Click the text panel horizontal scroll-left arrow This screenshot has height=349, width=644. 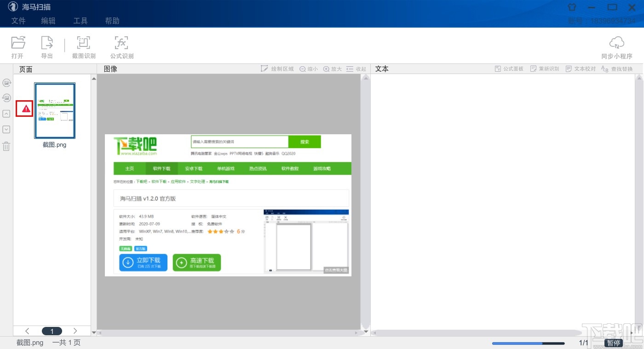click(x=374, y=333)
